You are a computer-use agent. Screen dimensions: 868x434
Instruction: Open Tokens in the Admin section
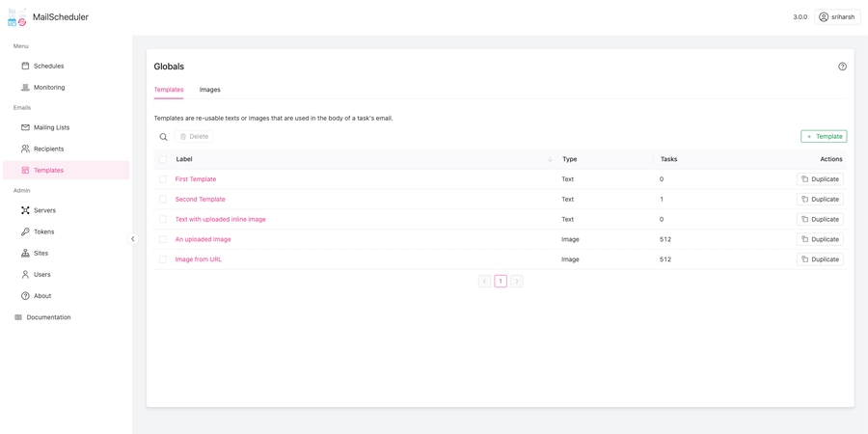[66, 231]
